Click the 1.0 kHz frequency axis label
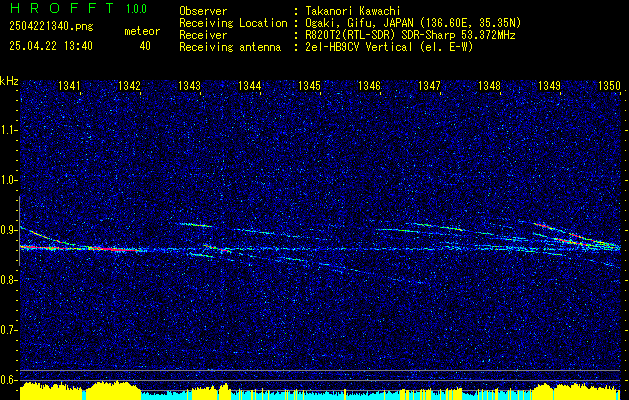The height and width of the screenshot is (400, 629). [x=8, y=180]
